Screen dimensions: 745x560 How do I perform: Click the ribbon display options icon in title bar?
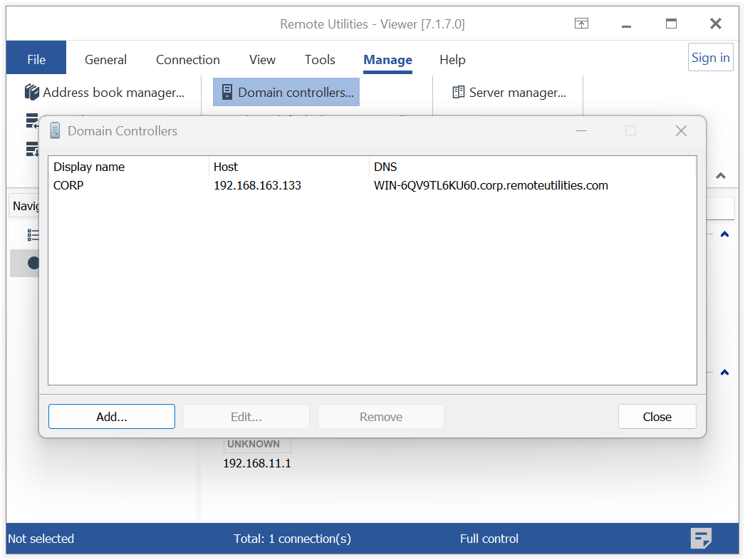[x=582, y=24]
